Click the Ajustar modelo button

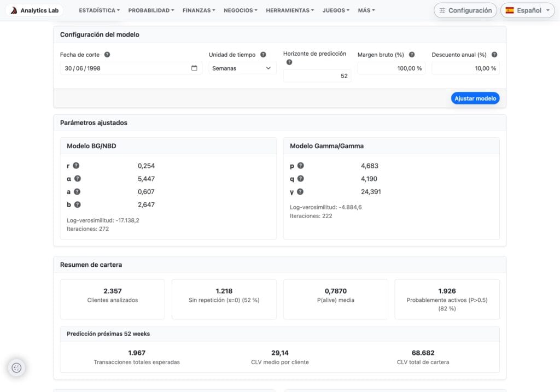(x=475, y=98)
